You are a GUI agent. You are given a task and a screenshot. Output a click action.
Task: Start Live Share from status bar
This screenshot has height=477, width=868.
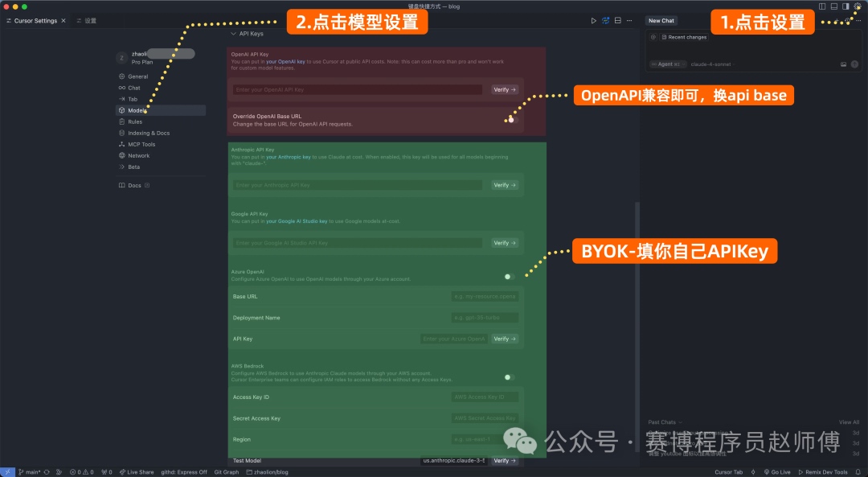click(136, 472)
